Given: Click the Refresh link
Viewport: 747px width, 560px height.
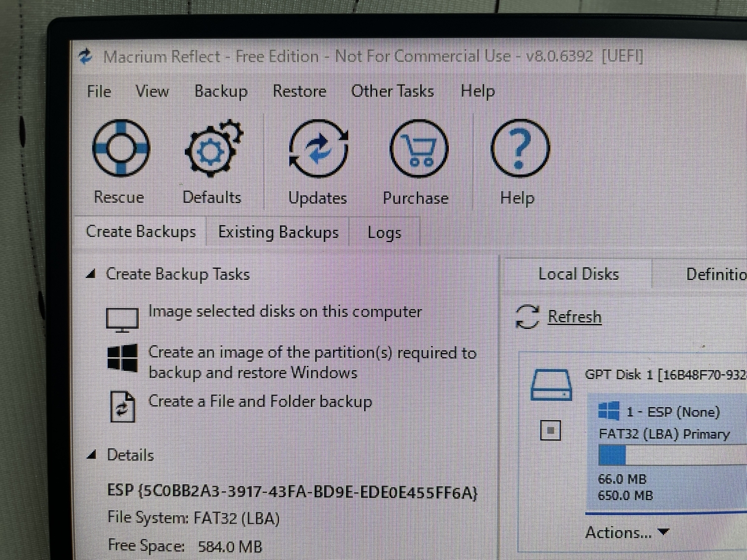Looking at the screenshot, I should 575,317.
